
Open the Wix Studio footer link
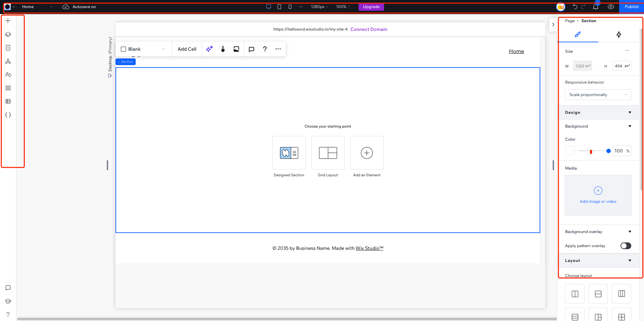(369, 248)
